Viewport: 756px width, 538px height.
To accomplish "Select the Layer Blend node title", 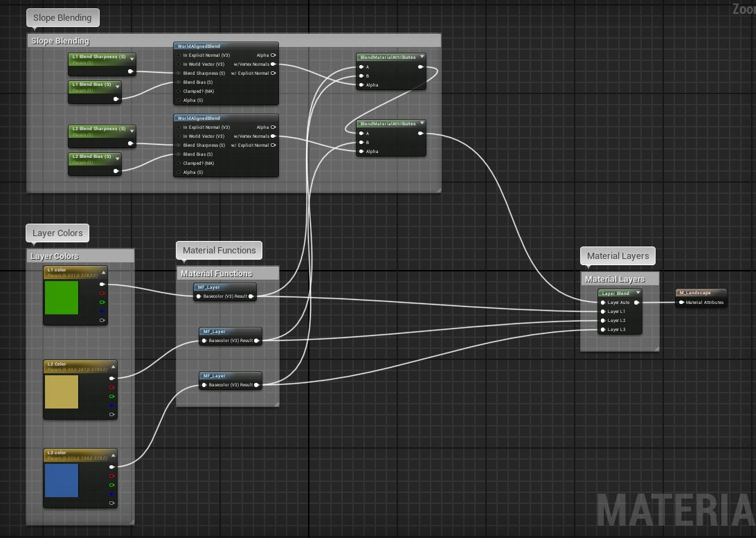I will click(615, 293).
